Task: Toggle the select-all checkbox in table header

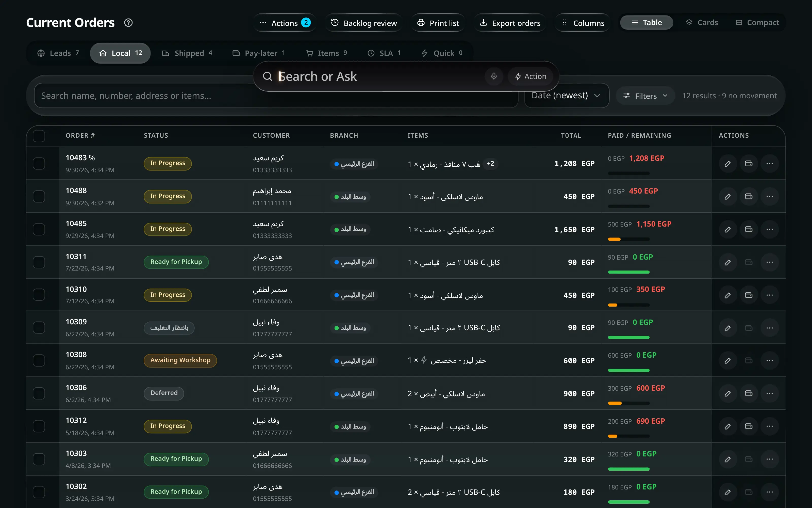Action: [x=39, y=136]
